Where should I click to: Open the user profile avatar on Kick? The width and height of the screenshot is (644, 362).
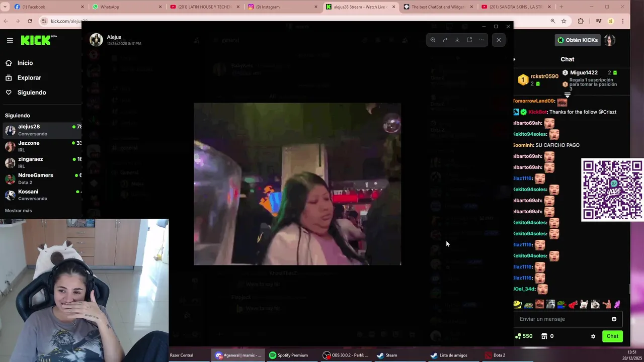pos(610,40)
